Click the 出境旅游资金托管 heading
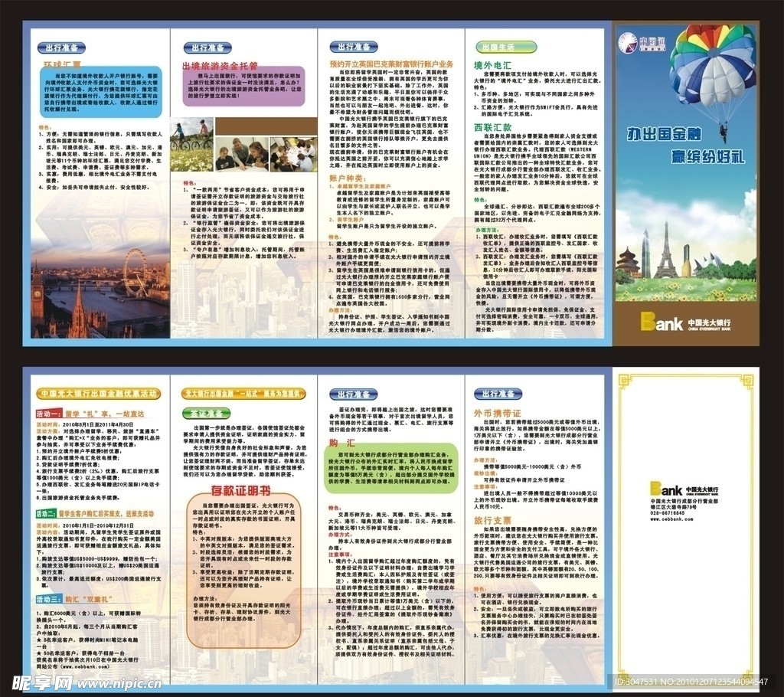This screenshot has width=784, height=697. tap(220, 66)
